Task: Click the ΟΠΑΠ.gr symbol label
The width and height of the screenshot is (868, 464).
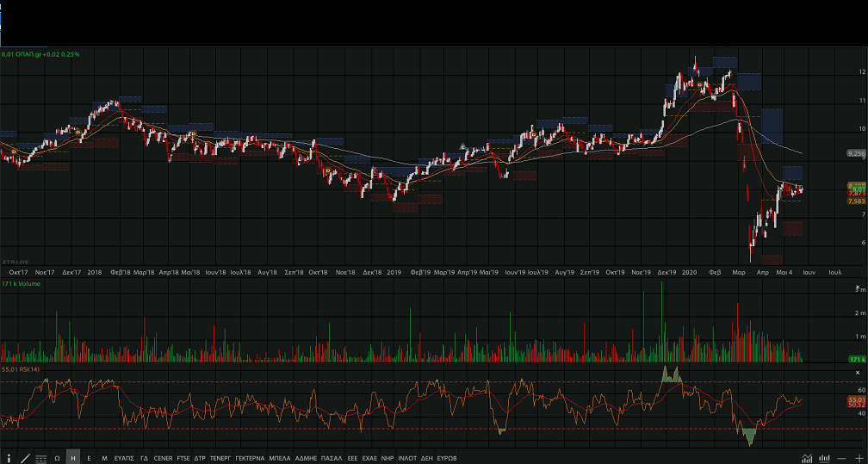Action: pos(30,54)
